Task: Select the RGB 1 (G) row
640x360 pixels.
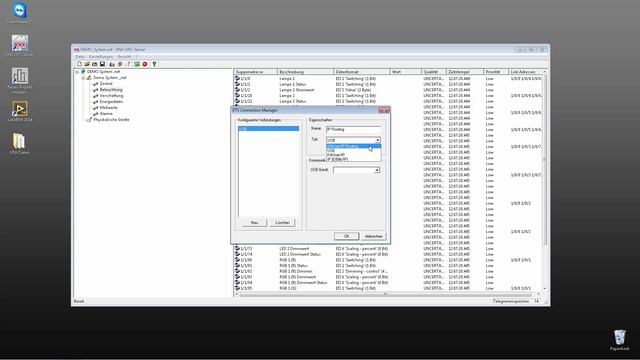Action: click(388, 288)
